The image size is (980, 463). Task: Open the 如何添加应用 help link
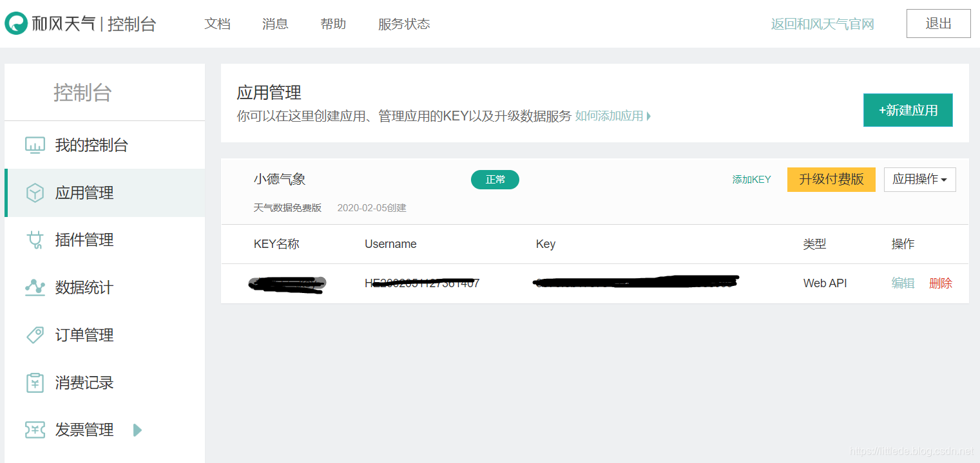[x=613, y=116]
